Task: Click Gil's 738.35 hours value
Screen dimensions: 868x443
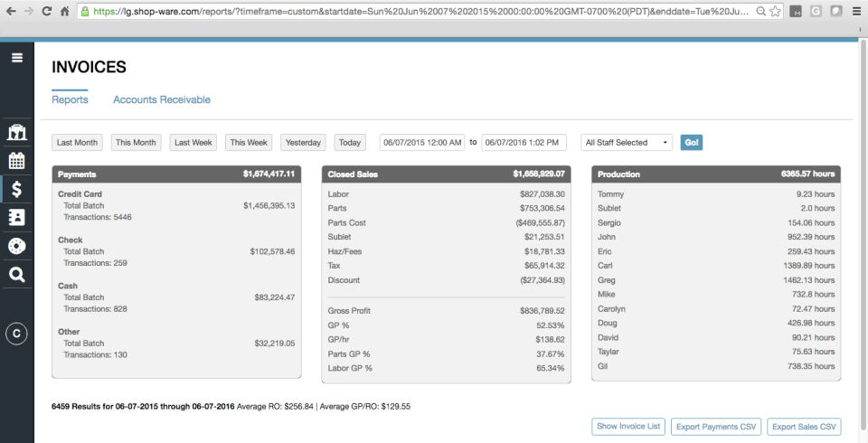Action: [811, 366]
